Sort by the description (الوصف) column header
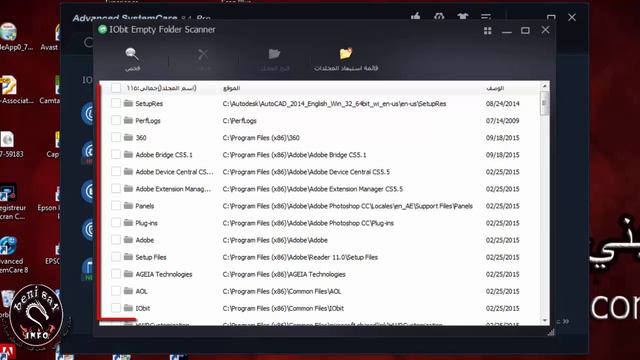The image size is (640, 360). 495,88
